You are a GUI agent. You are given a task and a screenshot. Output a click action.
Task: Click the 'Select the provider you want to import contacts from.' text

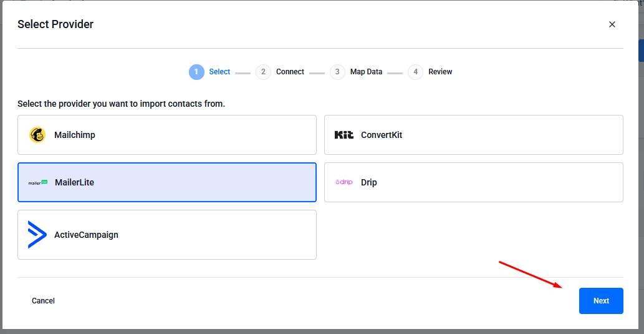point(121,104)
